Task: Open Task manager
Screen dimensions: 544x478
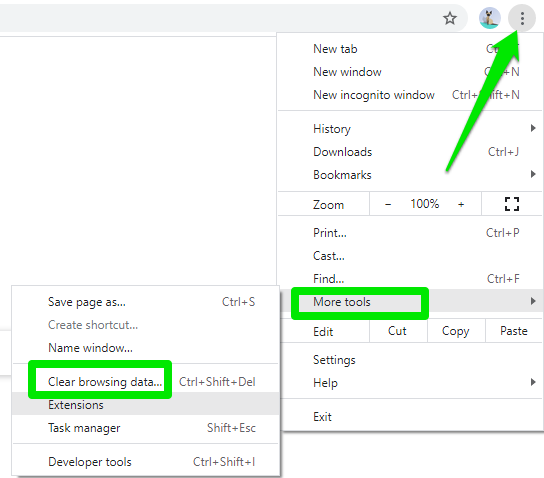Action: tap(146, 428)
